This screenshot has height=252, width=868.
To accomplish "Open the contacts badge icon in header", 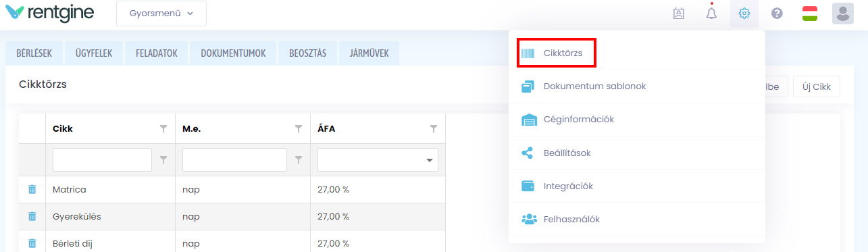I will coord(679,13).
